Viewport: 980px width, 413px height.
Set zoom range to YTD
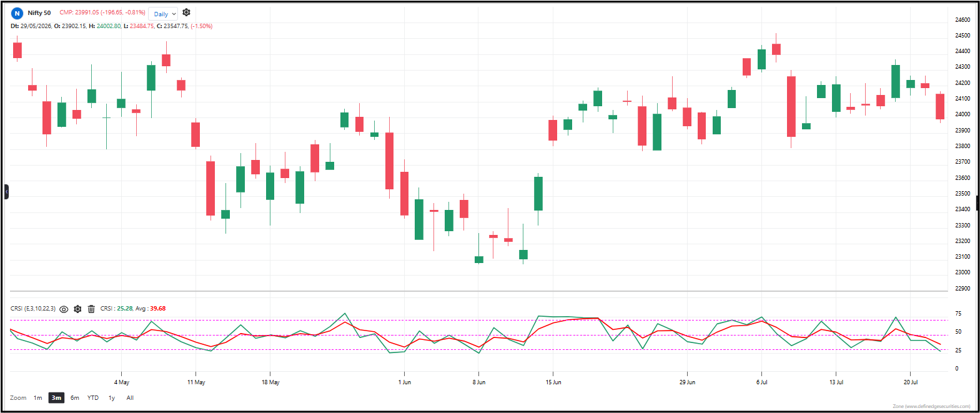93,398
